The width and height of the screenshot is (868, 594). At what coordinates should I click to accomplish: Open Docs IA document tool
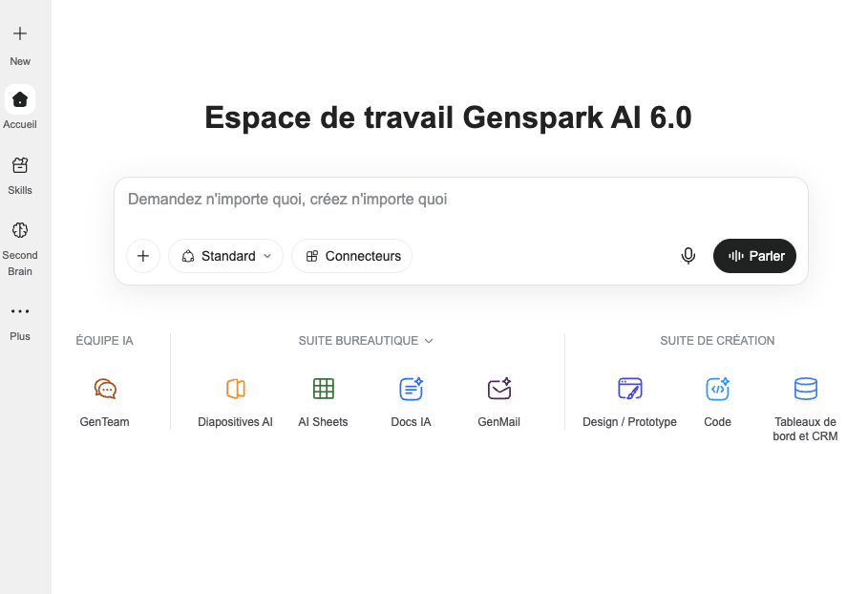click(411, 389)
